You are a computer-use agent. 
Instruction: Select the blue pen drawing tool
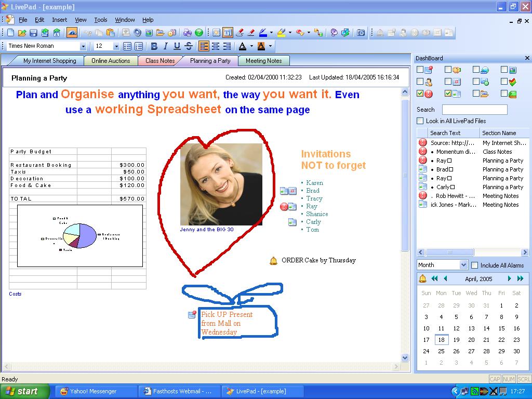click(263, 33)
